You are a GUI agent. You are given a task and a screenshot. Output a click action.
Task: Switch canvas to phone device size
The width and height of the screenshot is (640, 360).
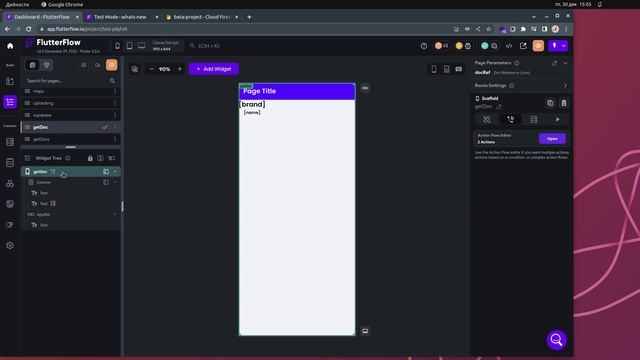click(118, 46)
